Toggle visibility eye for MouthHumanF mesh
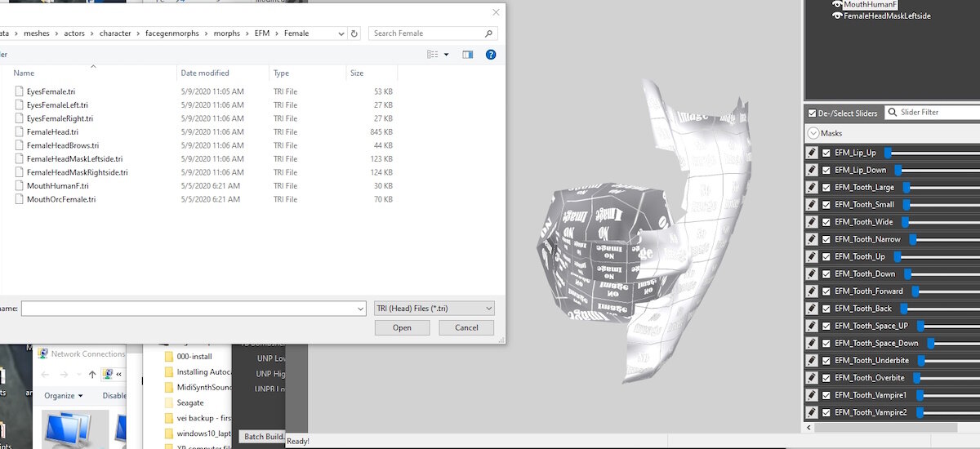 point(837,5)
